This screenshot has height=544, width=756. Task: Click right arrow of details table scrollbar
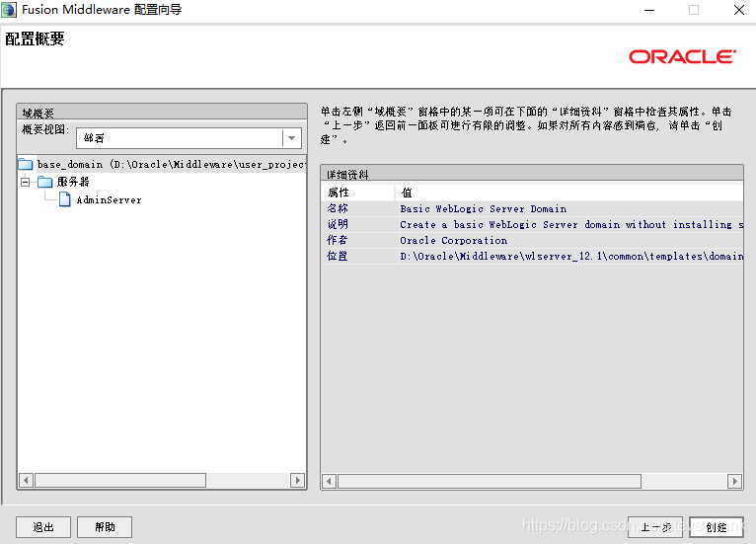pyautogui.click(x=735, y=481)
